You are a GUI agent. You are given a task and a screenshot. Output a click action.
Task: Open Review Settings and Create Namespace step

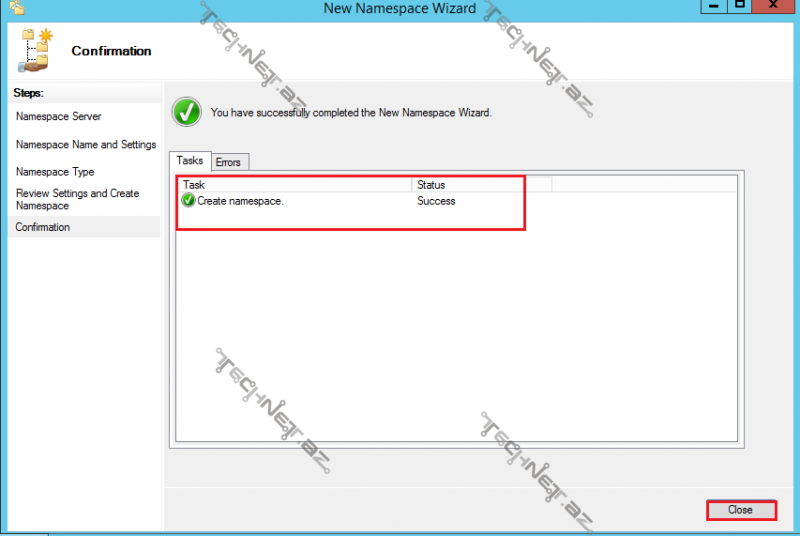(77, 199)
